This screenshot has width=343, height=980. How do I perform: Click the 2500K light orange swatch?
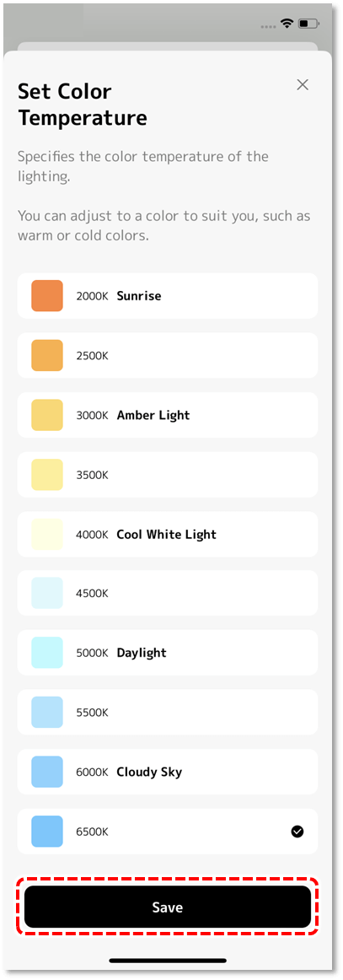(47, 355)
